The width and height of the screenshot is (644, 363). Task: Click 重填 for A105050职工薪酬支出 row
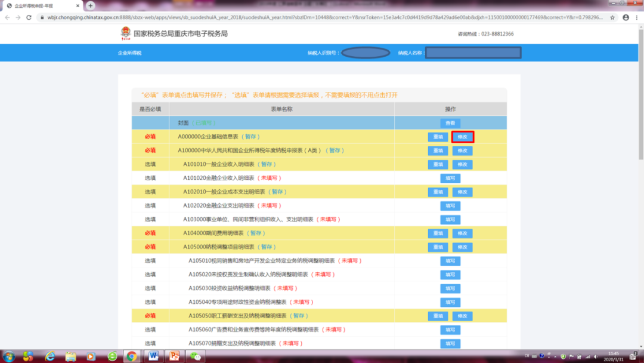[438, 316]
